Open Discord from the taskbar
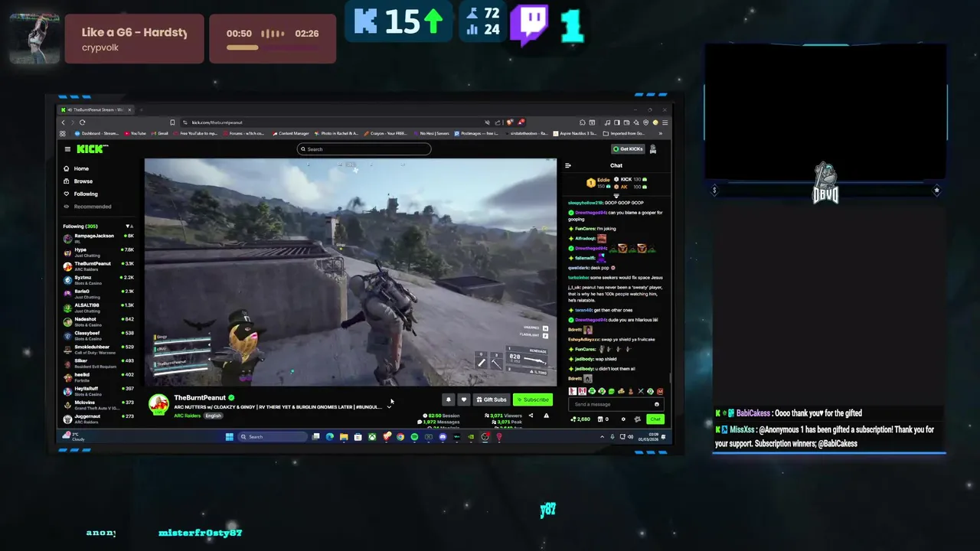 [443, 437]
